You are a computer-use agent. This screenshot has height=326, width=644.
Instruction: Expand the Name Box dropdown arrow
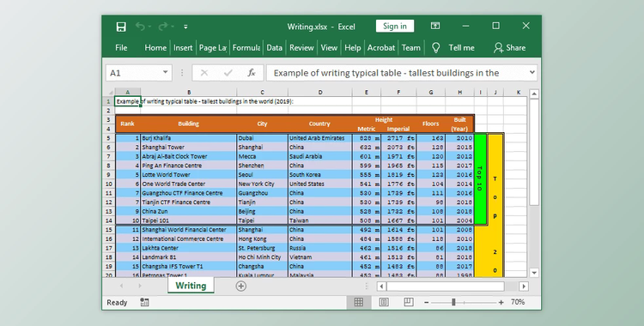coord(165,72)
